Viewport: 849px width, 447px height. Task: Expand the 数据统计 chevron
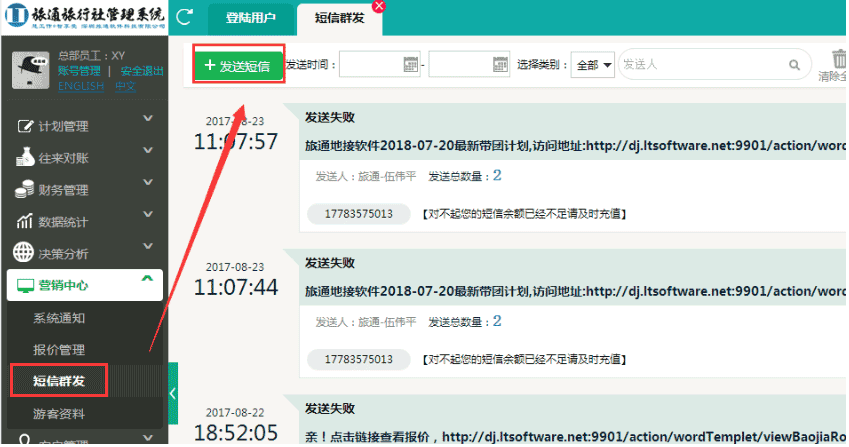coord(147,214)
